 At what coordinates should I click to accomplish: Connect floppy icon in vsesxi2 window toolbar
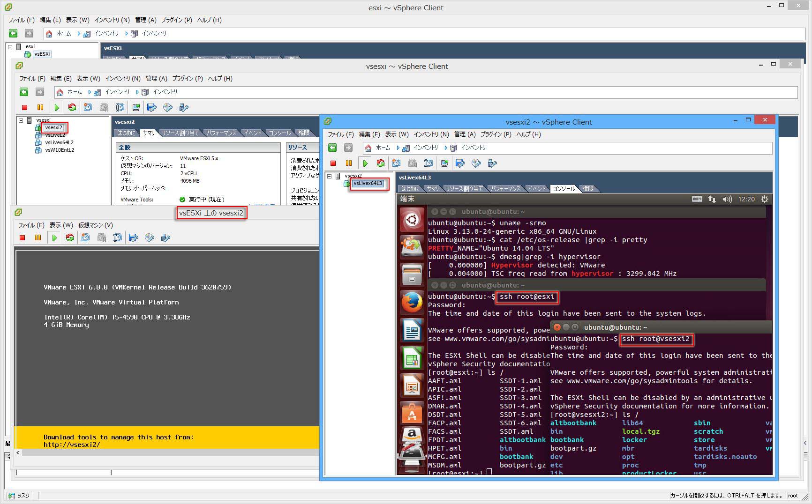pos(460,163)
